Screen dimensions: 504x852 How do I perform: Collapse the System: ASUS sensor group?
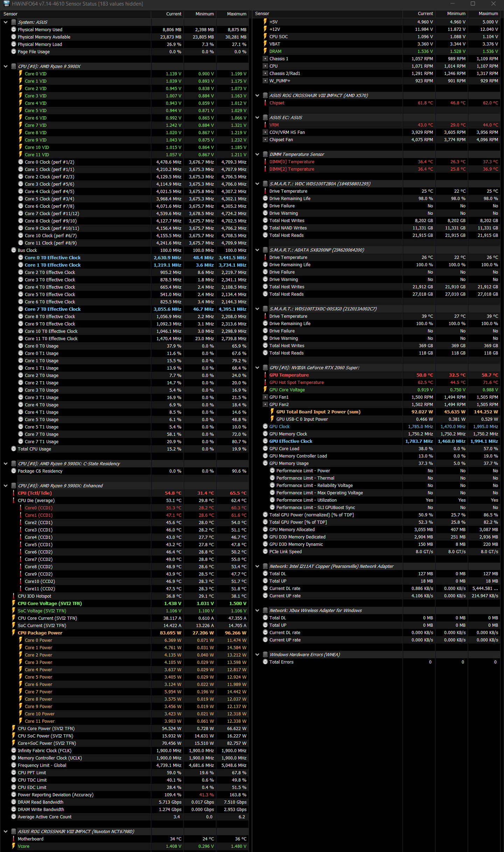click(x=6, y=22)
